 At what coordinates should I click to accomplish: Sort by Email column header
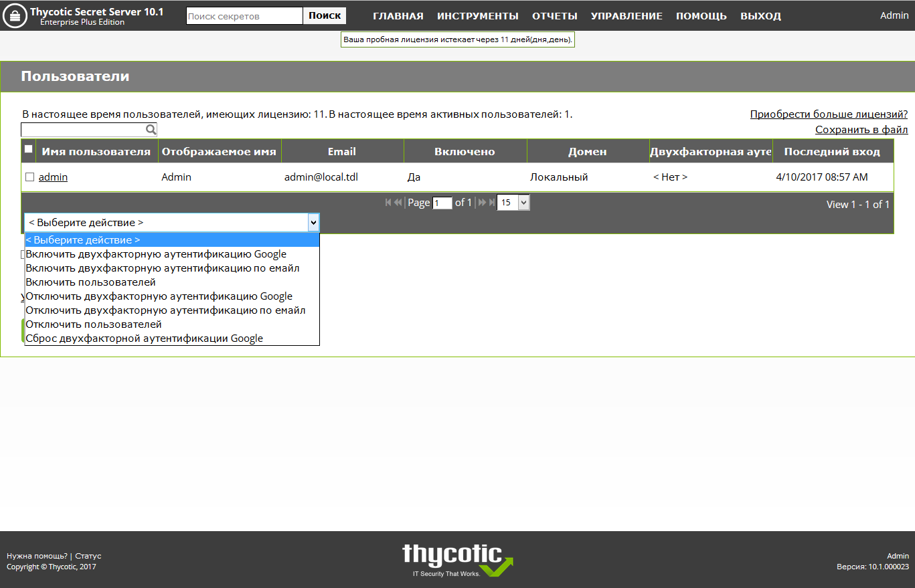342,152
